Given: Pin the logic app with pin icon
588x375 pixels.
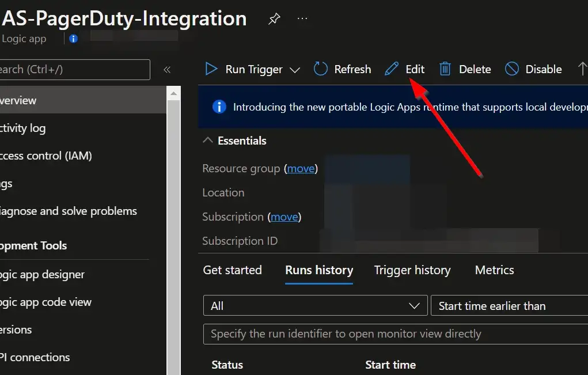Looking at the screenshot, I should pos(274,19).
